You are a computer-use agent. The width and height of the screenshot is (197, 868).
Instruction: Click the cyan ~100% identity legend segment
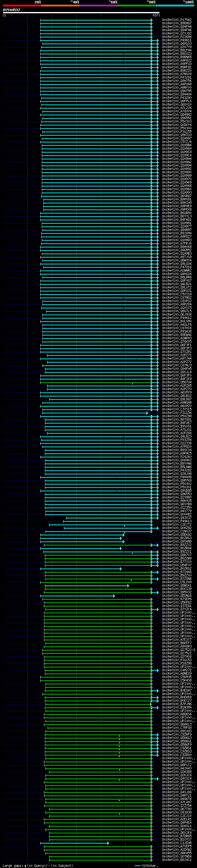175,6
